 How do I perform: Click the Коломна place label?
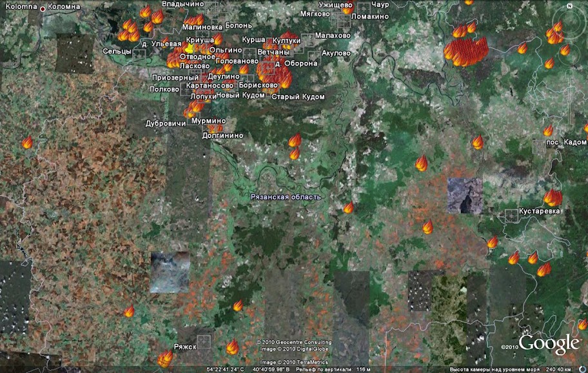[64, 6]
